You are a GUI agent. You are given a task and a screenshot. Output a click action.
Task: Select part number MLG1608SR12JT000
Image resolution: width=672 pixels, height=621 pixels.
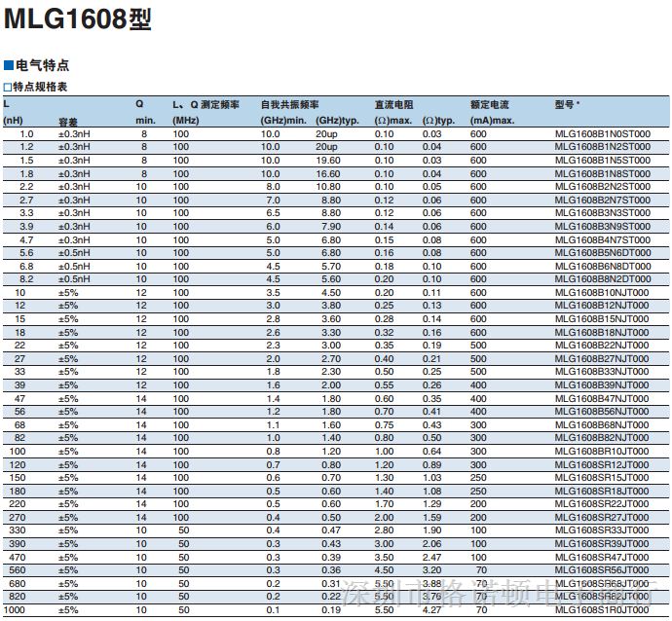[x=602, y=465]
